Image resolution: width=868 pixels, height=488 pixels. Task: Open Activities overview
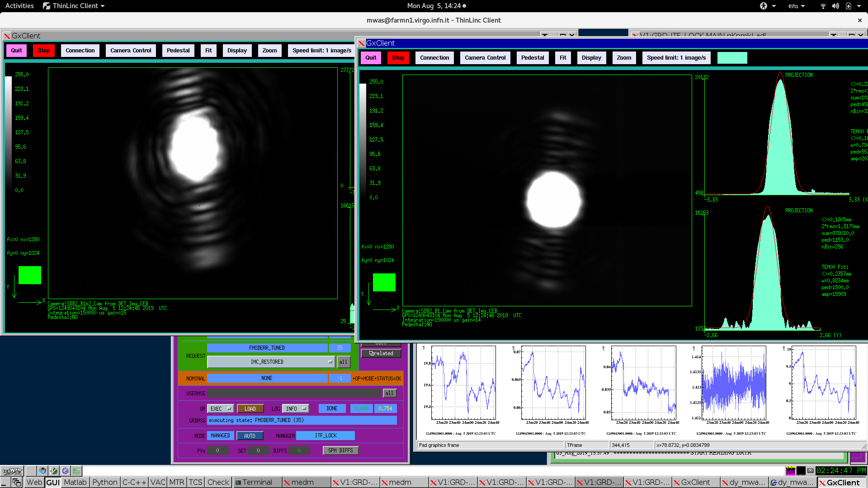point(19,6)
